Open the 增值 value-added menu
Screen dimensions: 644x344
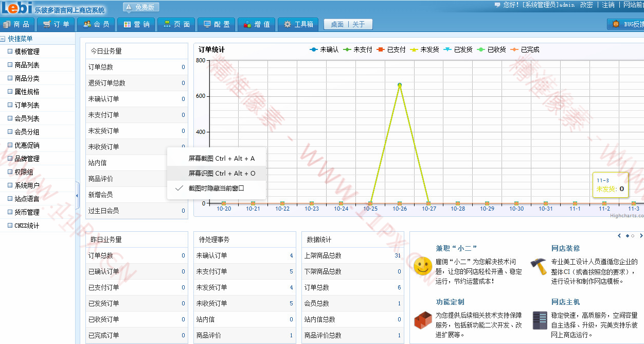click(257, 24)
